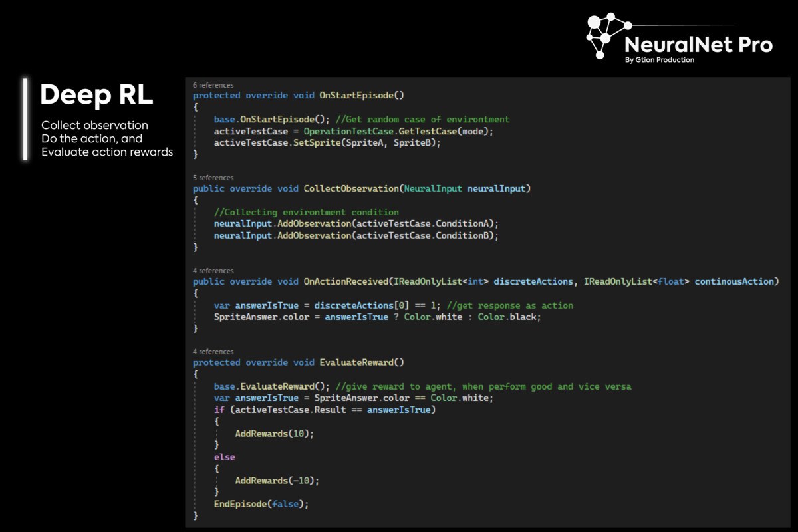798x532 pixels.
Task: Click the CollectObservation method name
Action: pyautogui.click(x=351, y=189)
